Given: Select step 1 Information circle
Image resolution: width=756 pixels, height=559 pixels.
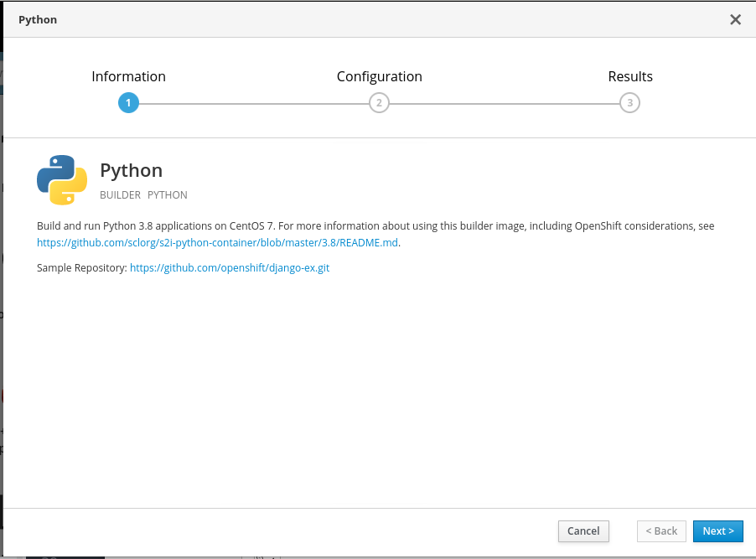Looking at the screenshot, I should click(x=128, y=103).
